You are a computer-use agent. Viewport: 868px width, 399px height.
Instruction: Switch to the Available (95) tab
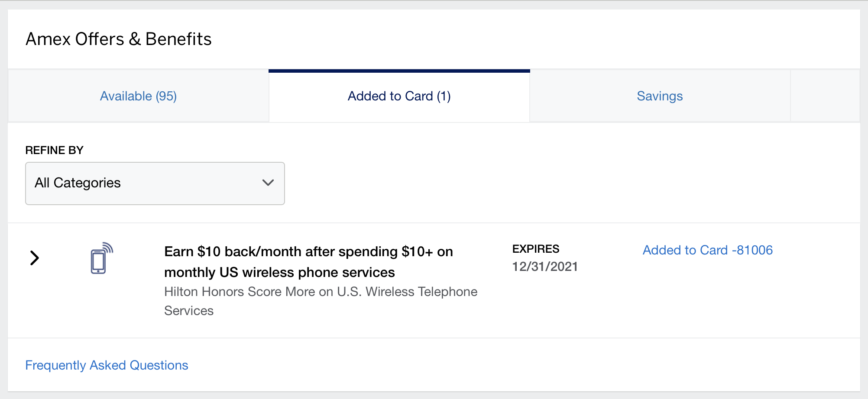pos(138,96)
